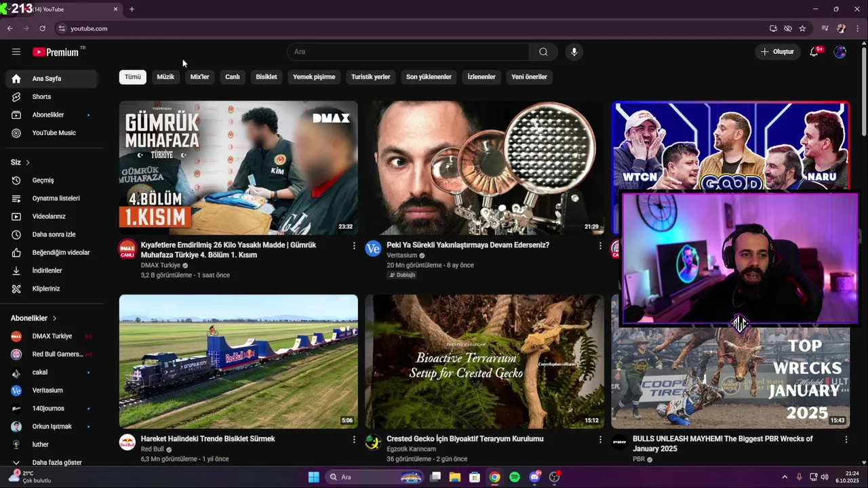Open the Gümrük Muhafaza video thumbnail

coord(239,167)
